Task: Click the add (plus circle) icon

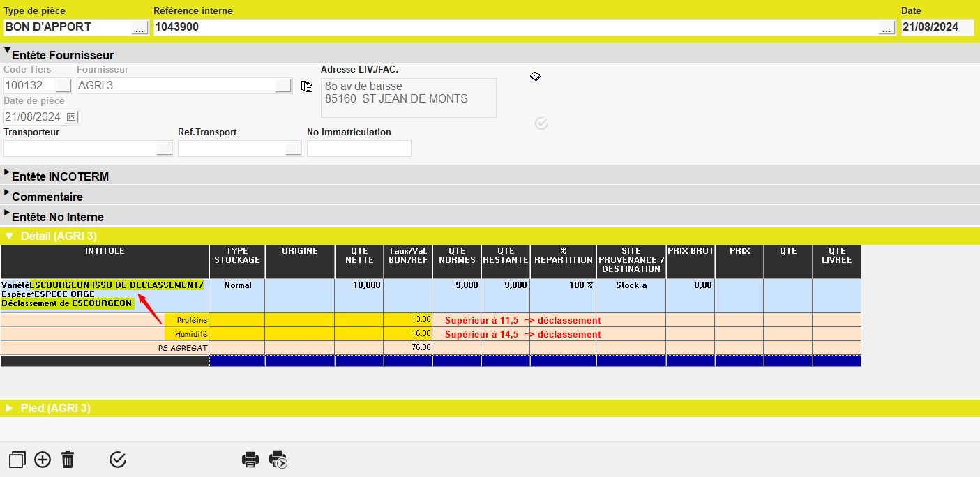Action: point(43,460)
